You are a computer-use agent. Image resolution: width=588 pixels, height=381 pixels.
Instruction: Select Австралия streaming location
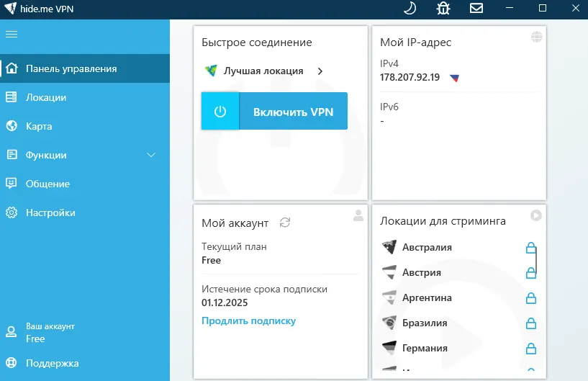427,247
